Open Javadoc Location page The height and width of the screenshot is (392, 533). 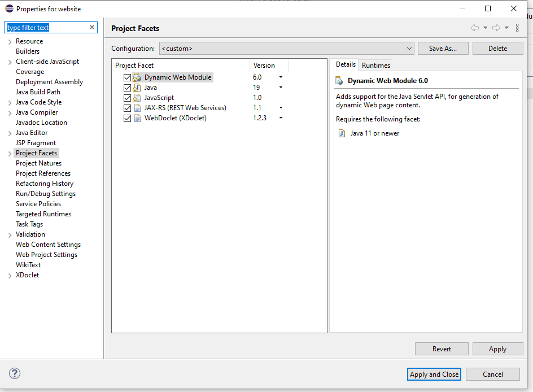coord(41,123)
